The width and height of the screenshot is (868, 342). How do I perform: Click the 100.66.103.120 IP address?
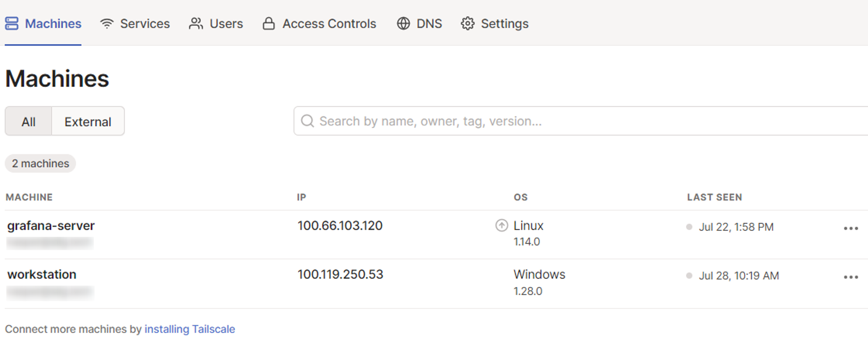pyautogui.click(x=340, y=225)
